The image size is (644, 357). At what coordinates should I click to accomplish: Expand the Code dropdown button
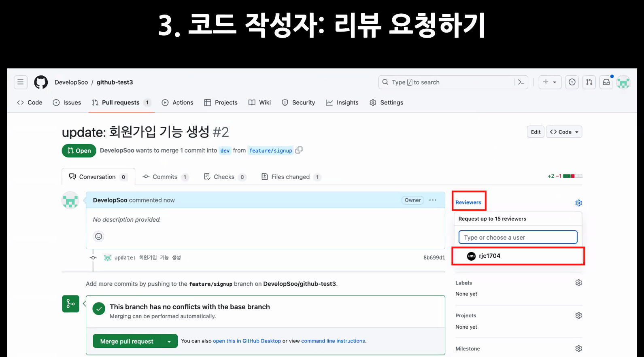tap(564, 132)
